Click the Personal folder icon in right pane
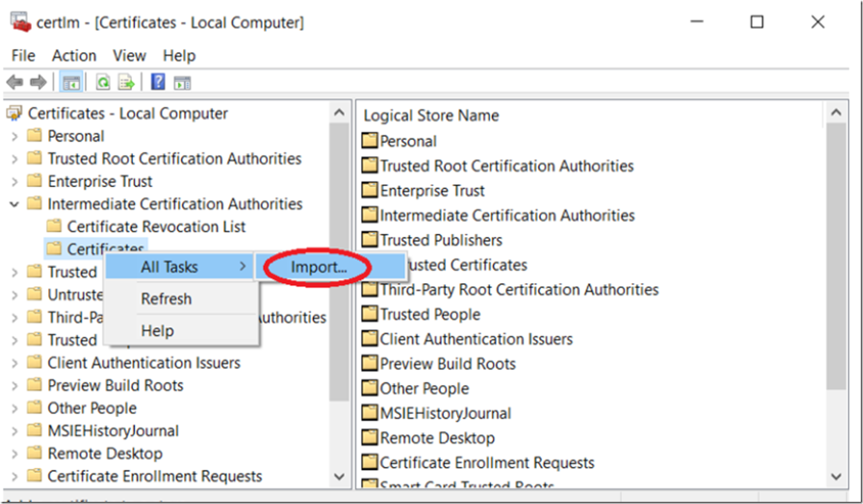This screenshot has width=863, height=504. (x=369, y=141)
